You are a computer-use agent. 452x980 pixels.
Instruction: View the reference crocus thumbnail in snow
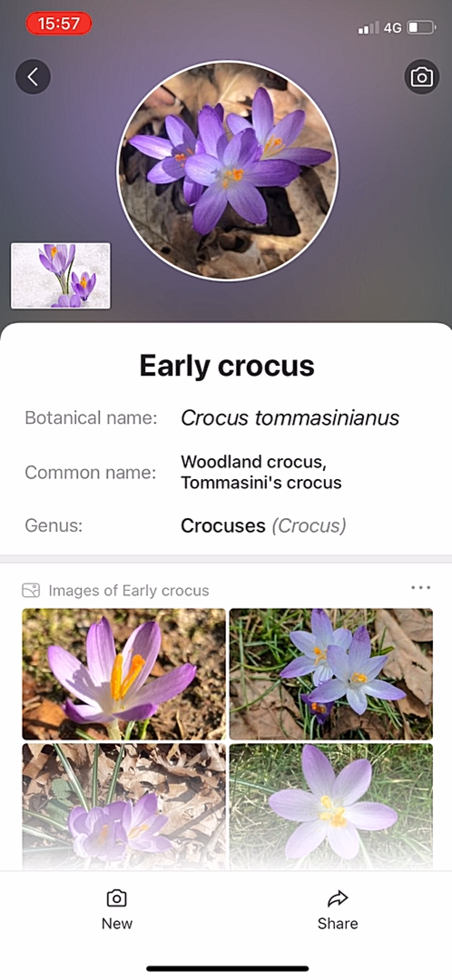(61, 276)
